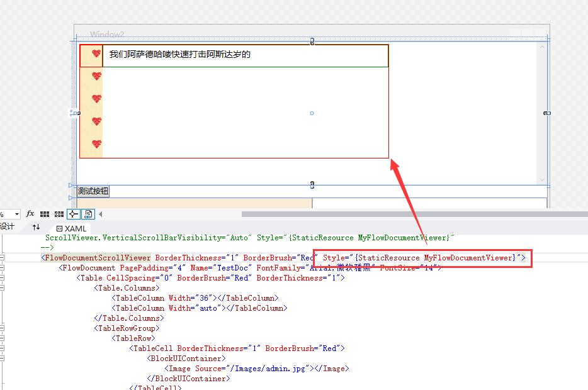Click the Width="36" TableColumn line
588x390 pixels.
tap(195, 298)
